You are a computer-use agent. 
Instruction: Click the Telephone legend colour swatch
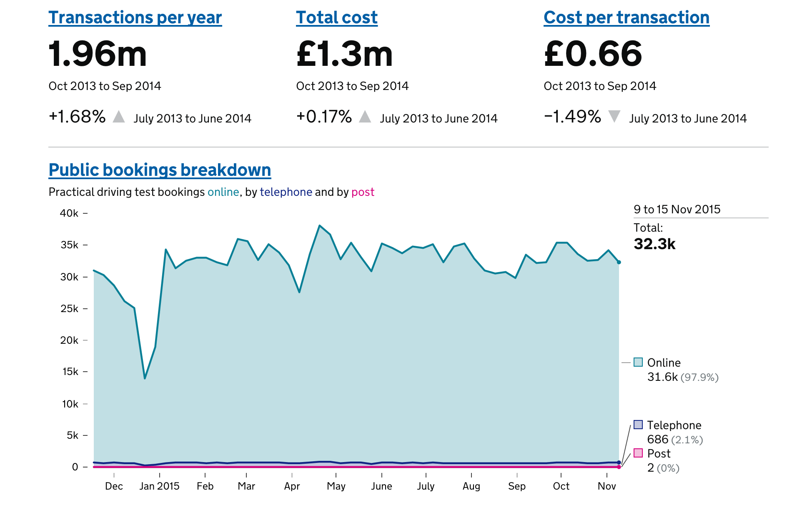pyautogui.click(x=638, y=425)
